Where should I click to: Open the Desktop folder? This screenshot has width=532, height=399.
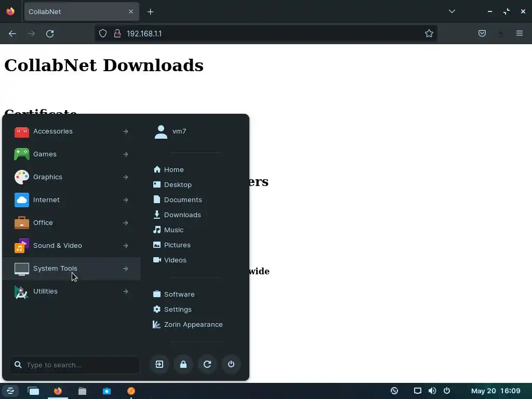[172, 184]
